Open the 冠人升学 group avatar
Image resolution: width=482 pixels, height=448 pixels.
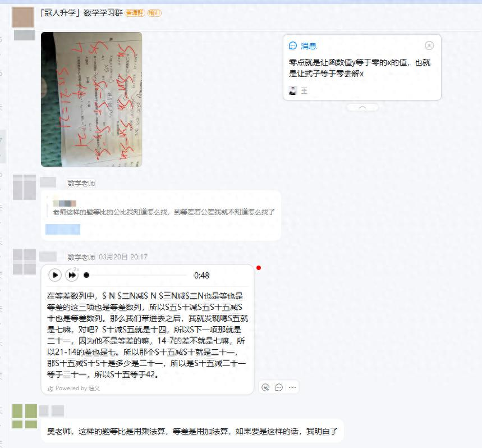[23, 17]
